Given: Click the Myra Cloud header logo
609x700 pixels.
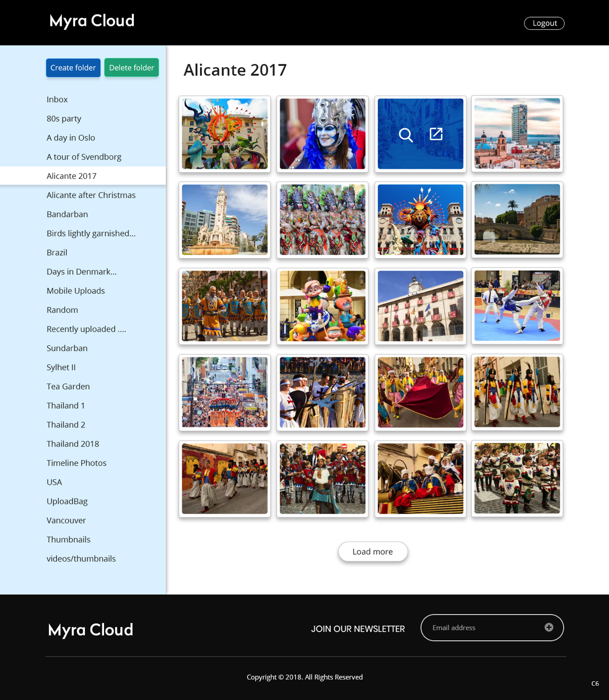Looking at the screenshot, I should tap(92, 21).
